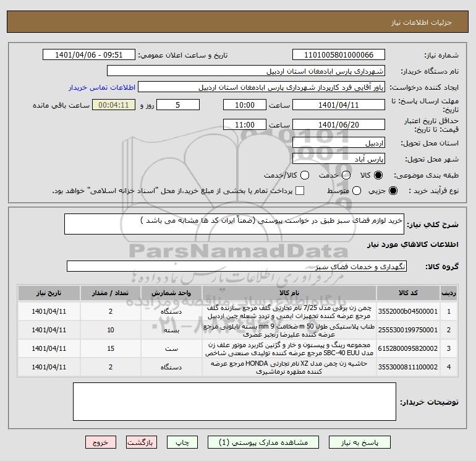The image size is (476, 461).
Task: Click the چاپ print button
Action: pyautogui.click(x=182, y=442)
